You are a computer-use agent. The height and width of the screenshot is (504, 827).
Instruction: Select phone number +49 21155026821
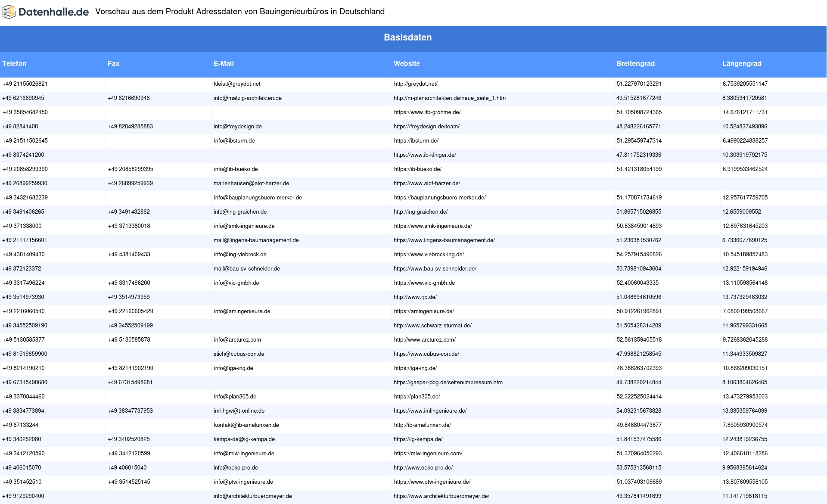(25, 84)
